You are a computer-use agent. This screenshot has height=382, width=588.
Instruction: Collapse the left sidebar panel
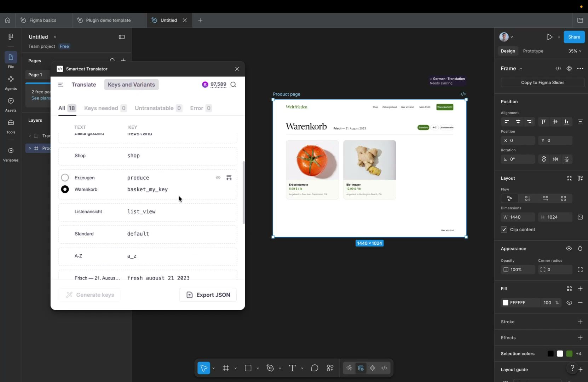(x=122, y=37)
